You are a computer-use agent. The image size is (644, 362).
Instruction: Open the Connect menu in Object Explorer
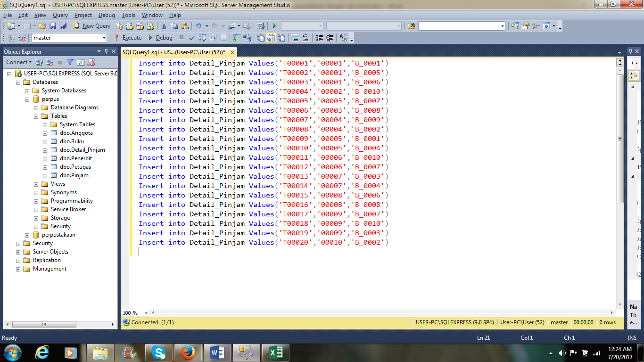tap(18, 62)
